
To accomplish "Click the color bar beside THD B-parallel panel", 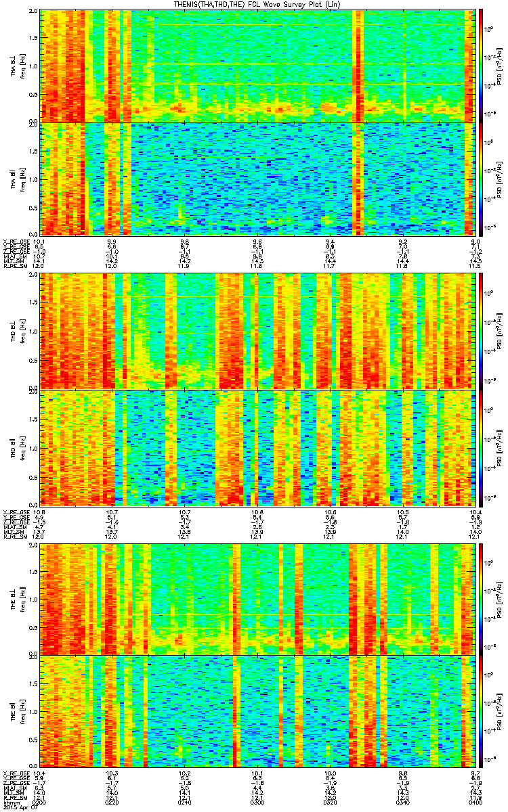I will tap(481, 448).
